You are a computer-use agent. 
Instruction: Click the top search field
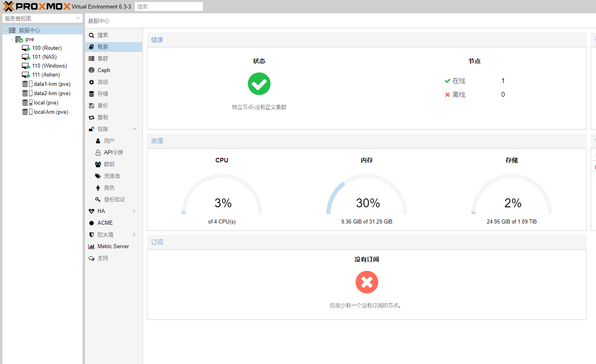[168, 6]
